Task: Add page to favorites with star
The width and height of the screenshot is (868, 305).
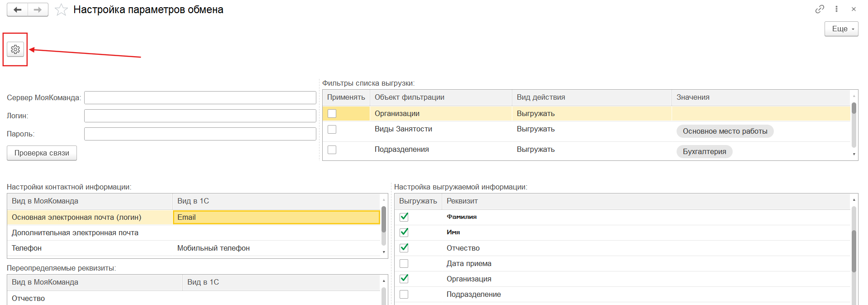Action: pos(61,10)
